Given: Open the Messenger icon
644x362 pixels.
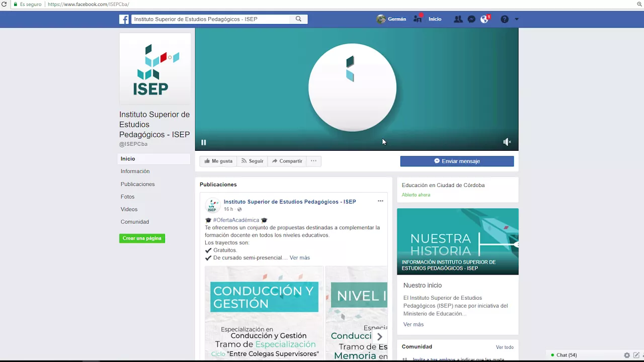Looking at the screenshot, I should (x=471, y=19).
